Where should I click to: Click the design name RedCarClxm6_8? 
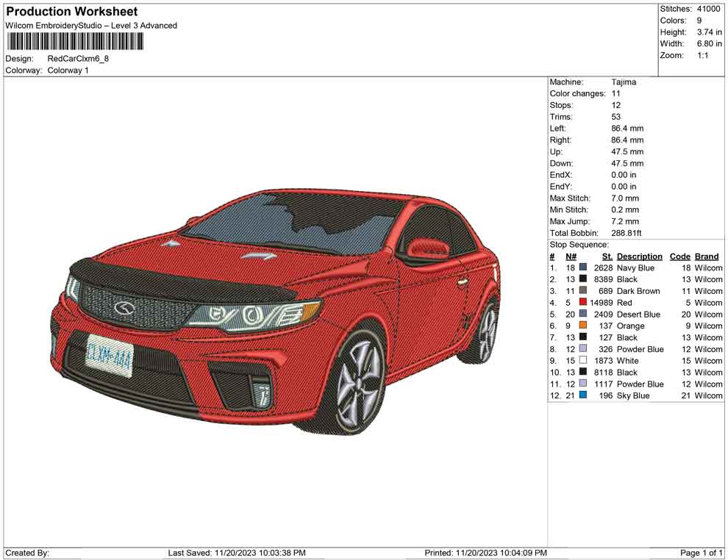point(78,59)
